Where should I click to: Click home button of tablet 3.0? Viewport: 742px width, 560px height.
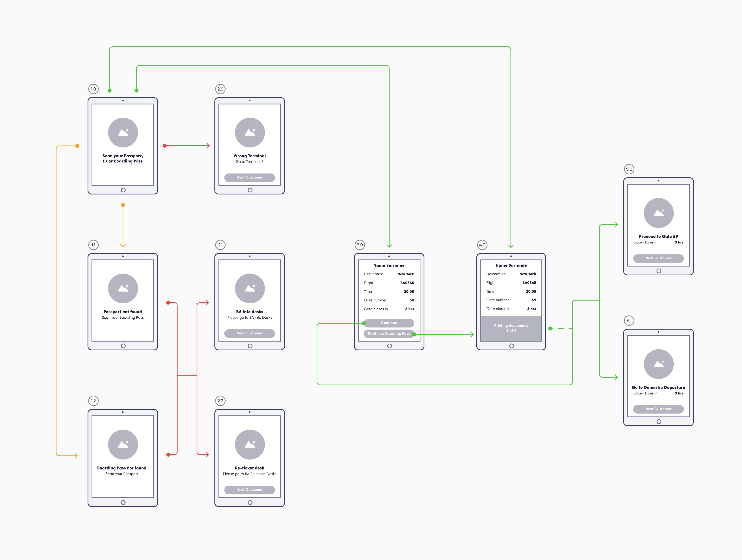click(x=389, y=346)
